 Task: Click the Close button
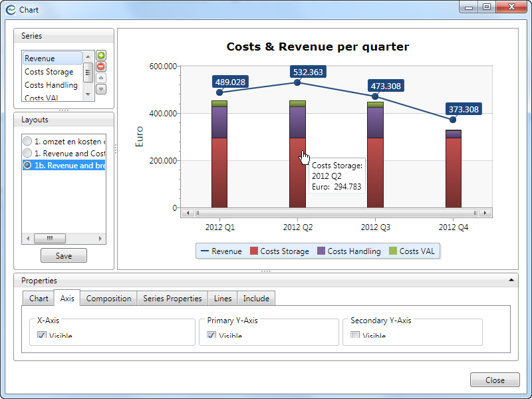tap(494, 380)
